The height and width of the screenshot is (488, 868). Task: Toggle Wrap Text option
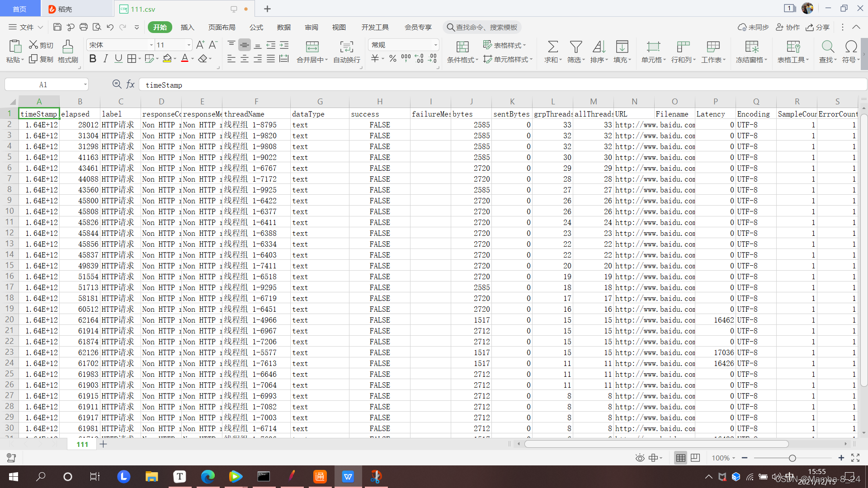click(346, 47)
